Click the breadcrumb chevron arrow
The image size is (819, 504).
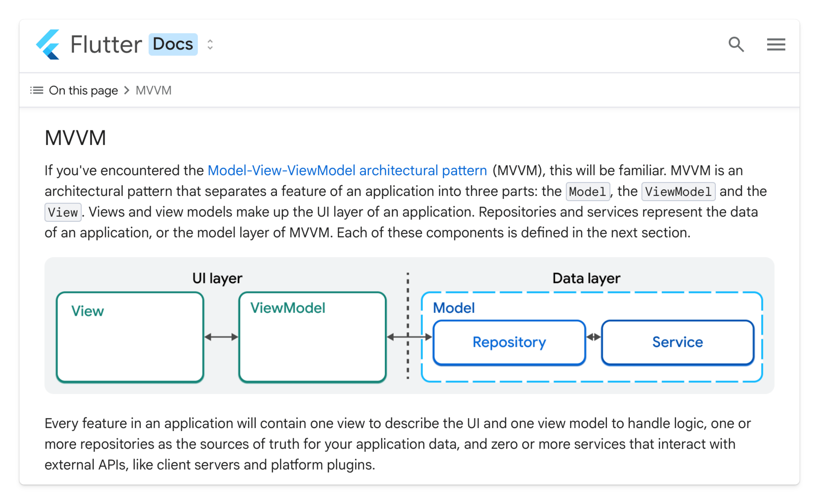point(126,90)
